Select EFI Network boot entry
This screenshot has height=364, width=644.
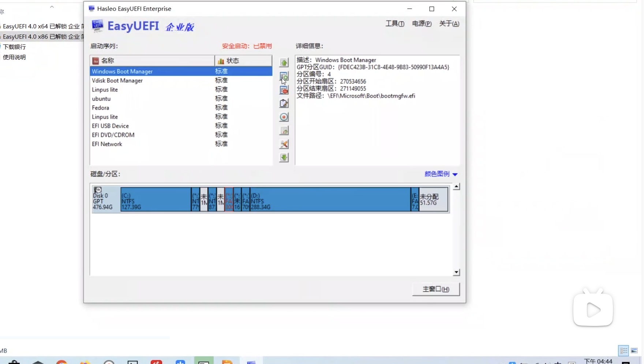click(181, 144)
